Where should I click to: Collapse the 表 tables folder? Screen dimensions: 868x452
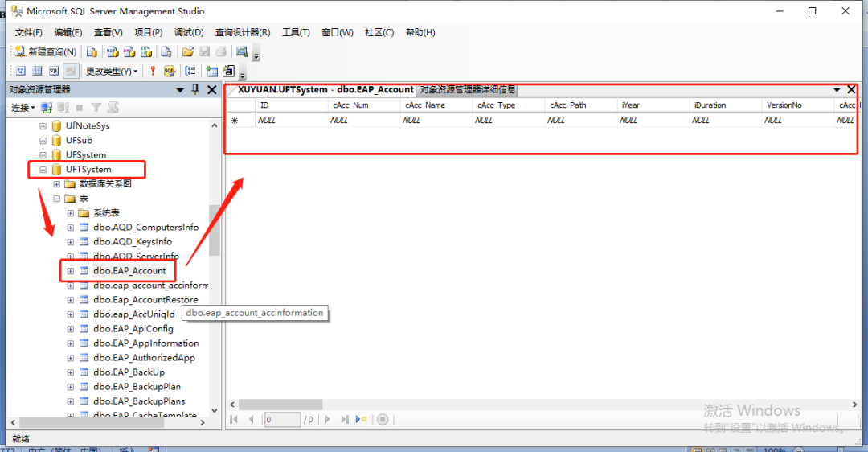(56, 199)
